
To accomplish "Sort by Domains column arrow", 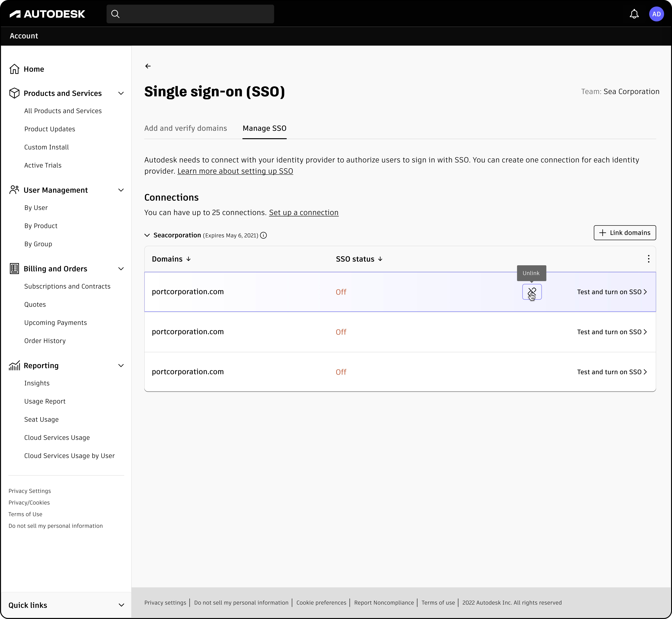I will coord(189,259).
